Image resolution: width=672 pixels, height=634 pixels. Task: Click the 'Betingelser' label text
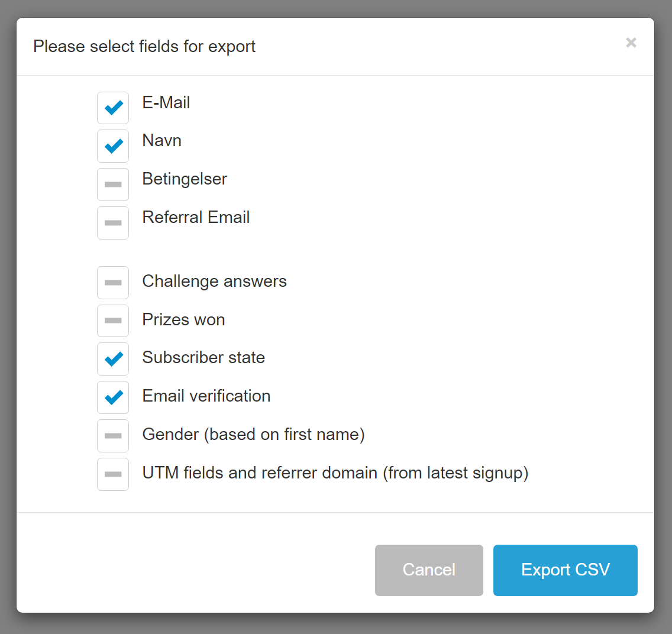[185, 179]
